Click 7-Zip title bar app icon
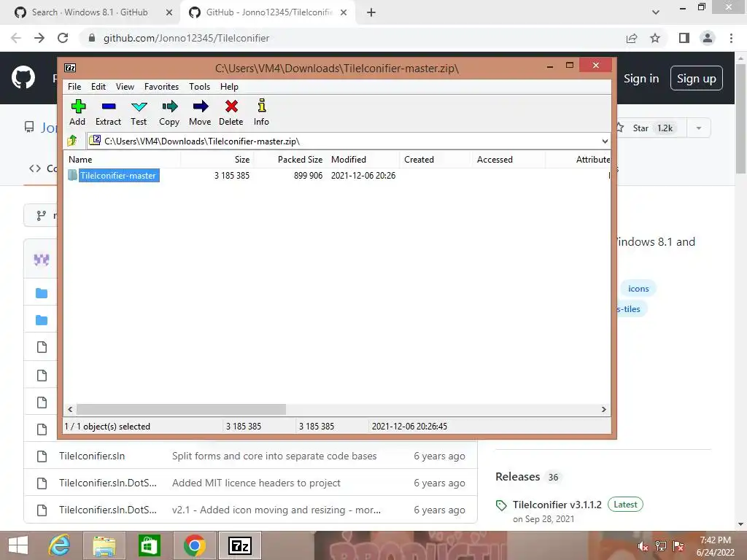The width and height of the screenshot is (747, 560). coord(70,68)
